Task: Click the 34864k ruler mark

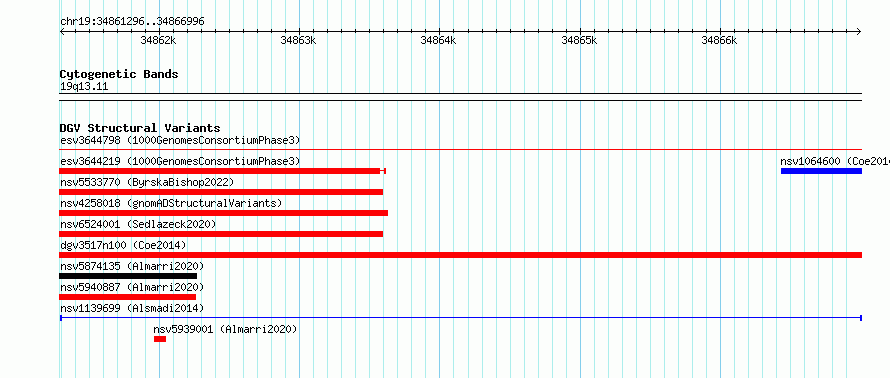Action: 438,40
